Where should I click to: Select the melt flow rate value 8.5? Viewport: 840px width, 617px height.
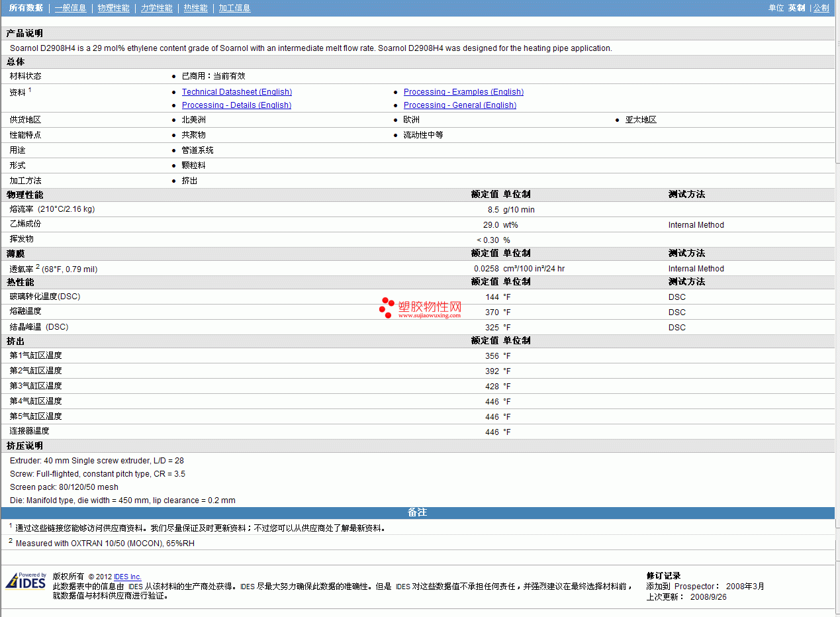click(493, 210)
